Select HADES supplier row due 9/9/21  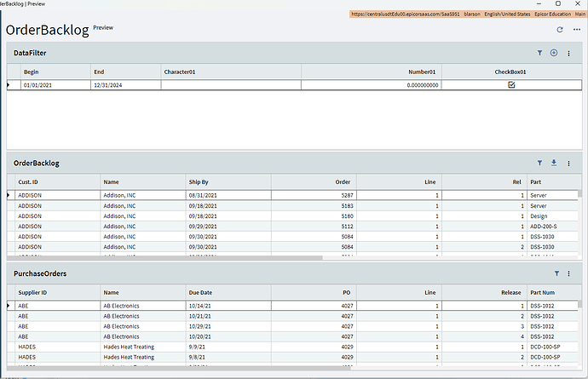[292, 347]
